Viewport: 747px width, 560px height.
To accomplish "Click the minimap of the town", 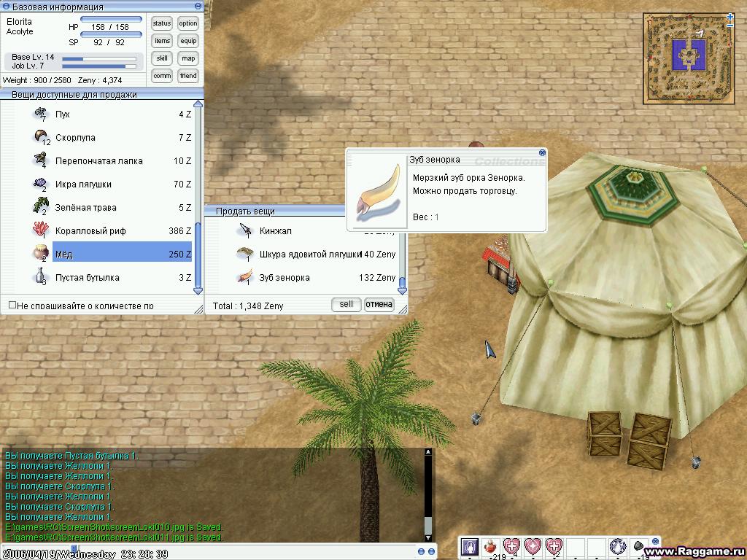I will [689, 58].
